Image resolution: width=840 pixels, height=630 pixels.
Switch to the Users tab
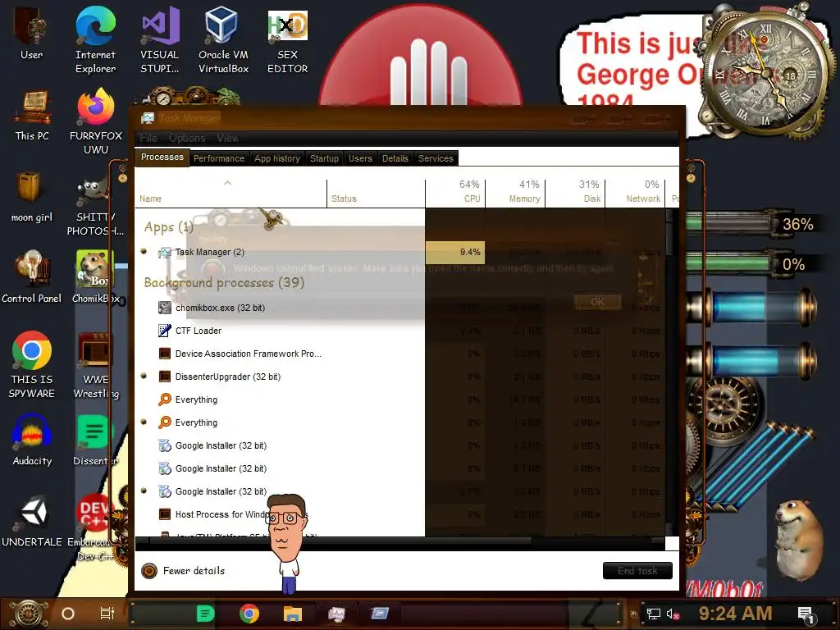coord(360,158)
